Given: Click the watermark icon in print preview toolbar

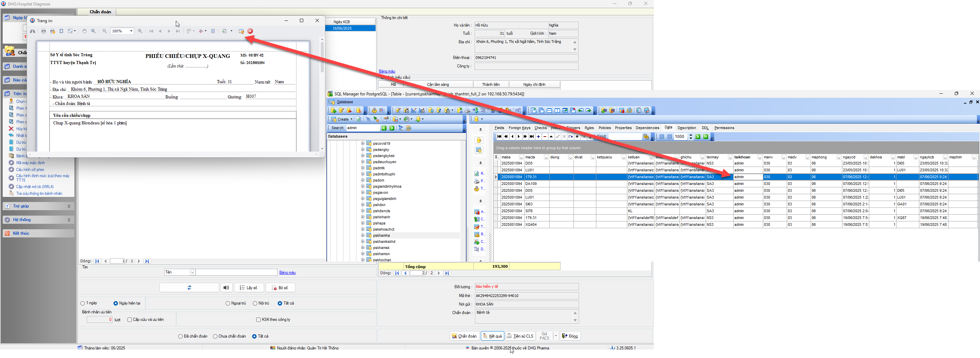Looking at the screenshot, I should coord(213,31).
